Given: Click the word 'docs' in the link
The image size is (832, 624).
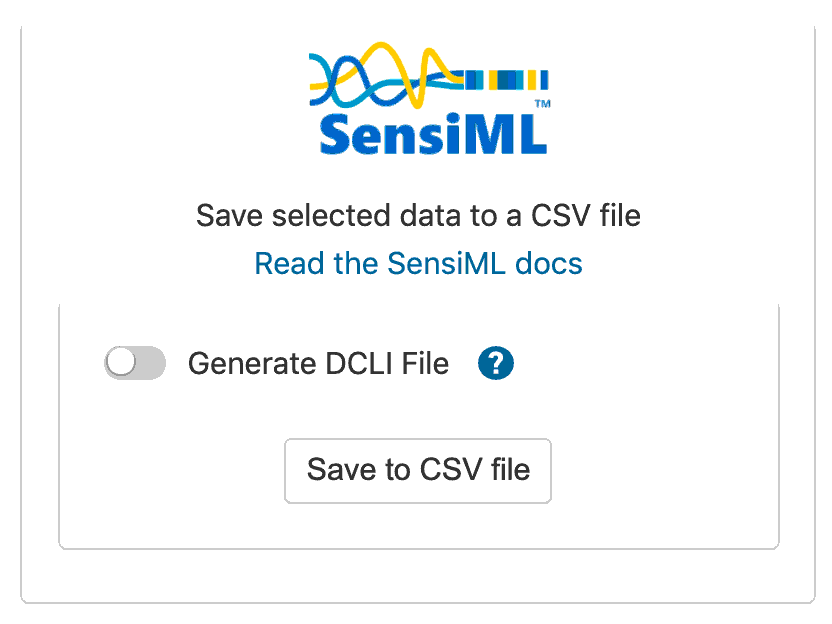Looking at the screenshot, I should (548, 263).
